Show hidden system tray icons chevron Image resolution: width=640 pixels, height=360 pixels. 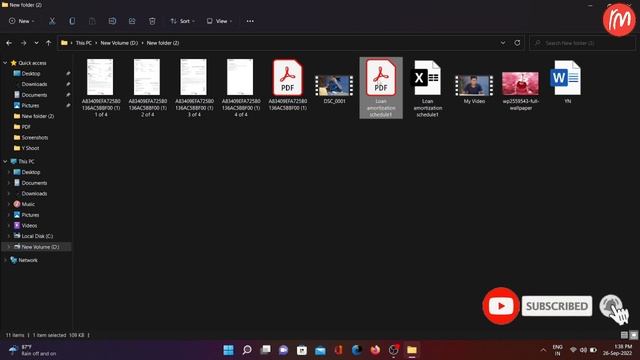click(x=543, y=350)
